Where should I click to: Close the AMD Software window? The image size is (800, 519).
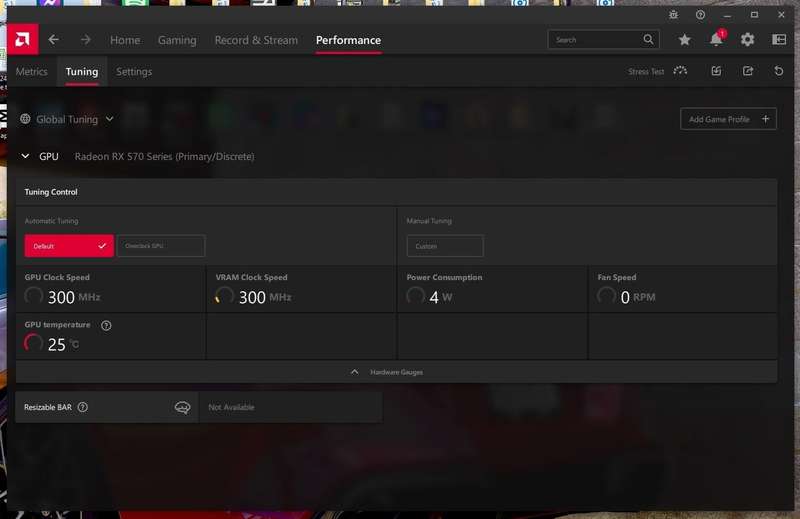(x=781, y=15)
